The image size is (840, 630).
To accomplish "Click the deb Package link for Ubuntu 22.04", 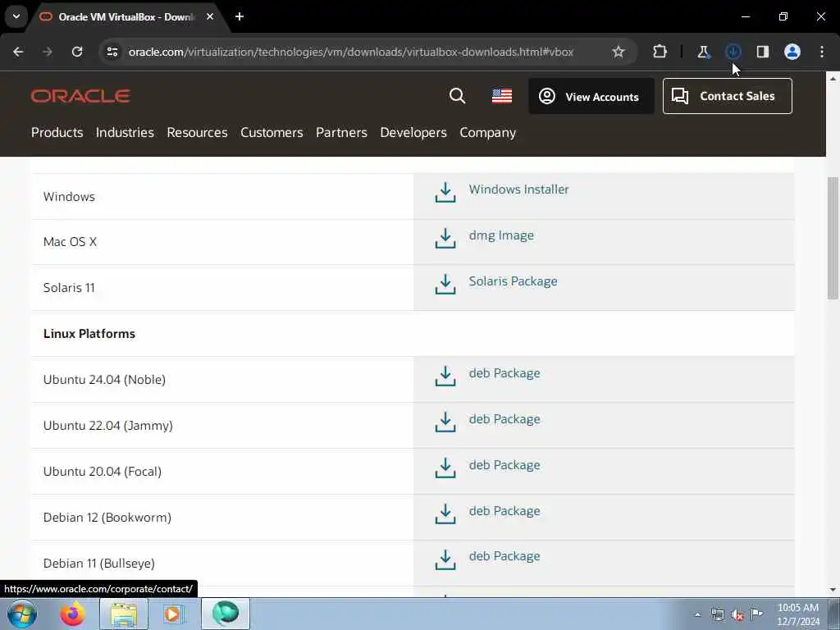I will pyautogui.click(x=504, y=419).
